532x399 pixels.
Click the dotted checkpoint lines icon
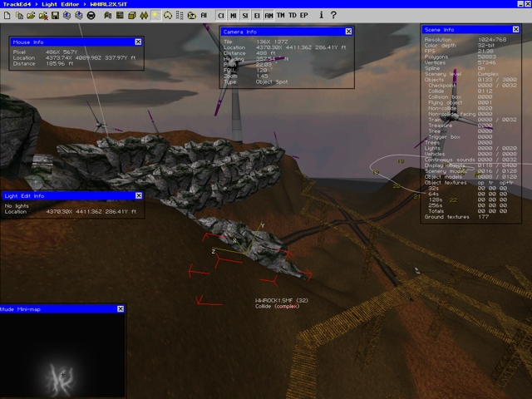point(180,15)
